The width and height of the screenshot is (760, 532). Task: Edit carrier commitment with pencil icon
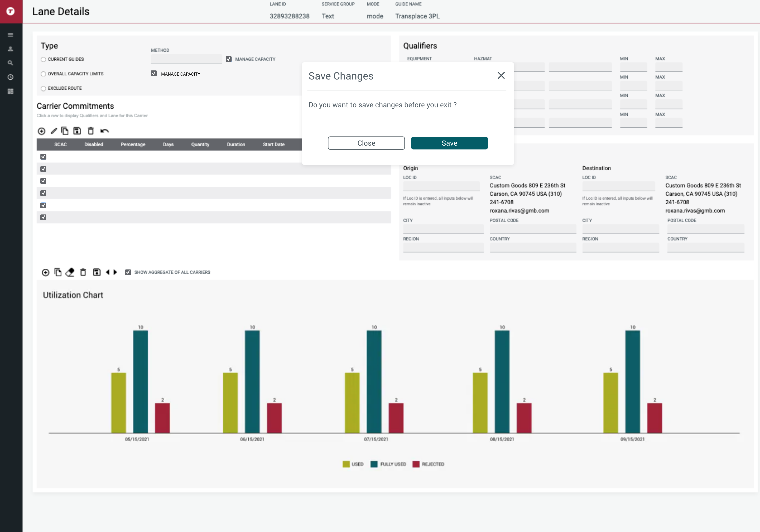(54, 131)
